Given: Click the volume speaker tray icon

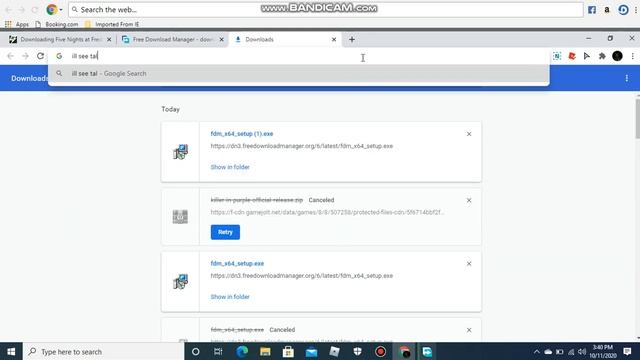Looking at the screenshot, I should point(582,351).
